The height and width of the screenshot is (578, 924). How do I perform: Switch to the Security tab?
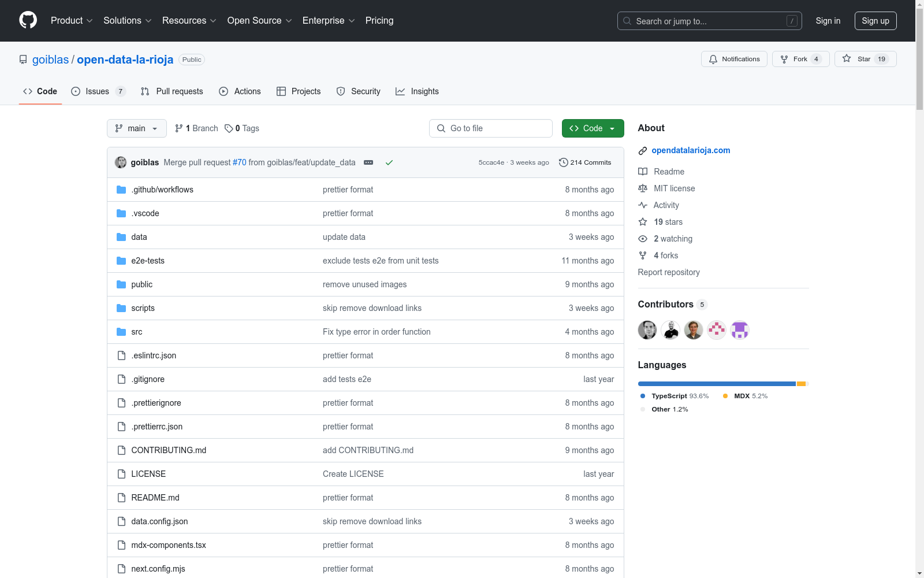[x=359, y=91]
